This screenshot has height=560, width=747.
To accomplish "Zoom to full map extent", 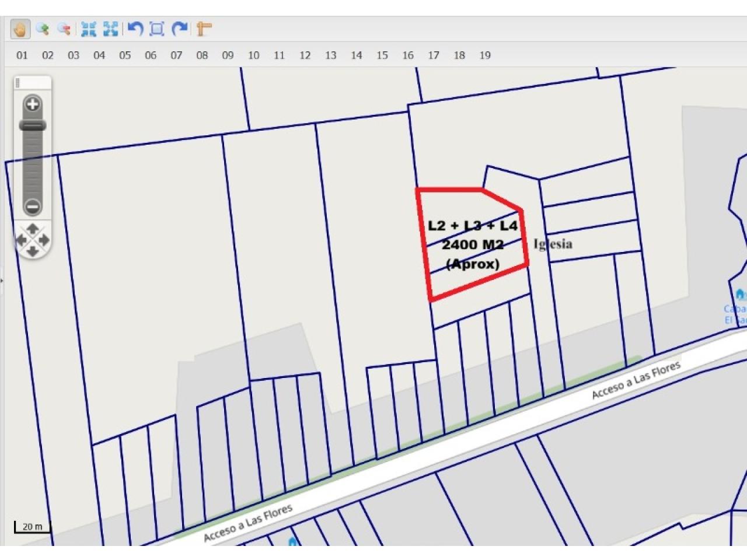I will [x=157, y=29].
